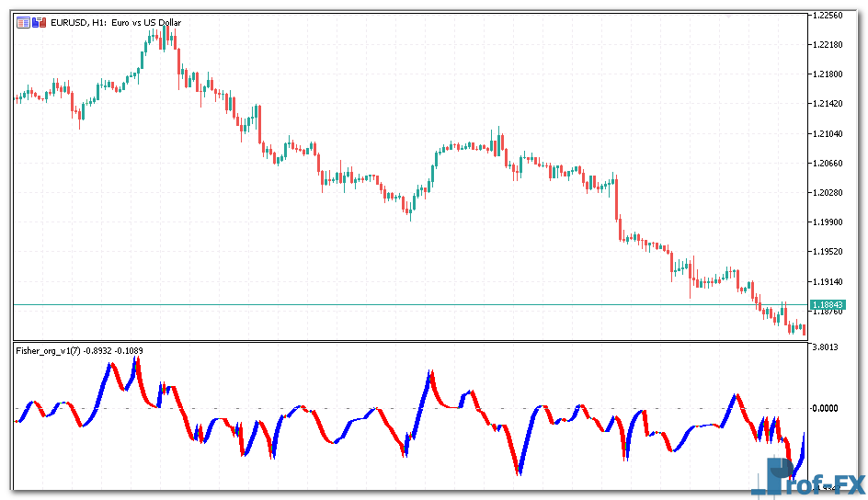Click the 1.21040 price axis label
This screenshot has height=500, width=868.
click(x=828, y=133)
